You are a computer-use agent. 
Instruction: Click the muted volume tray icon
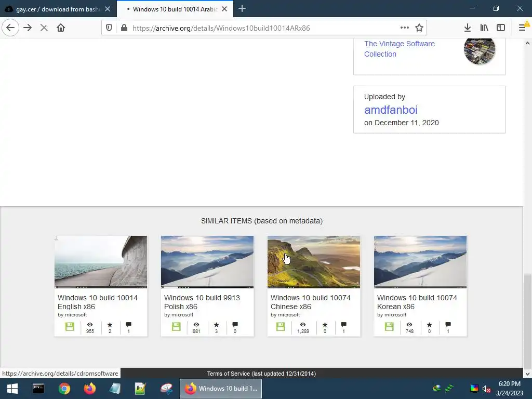[486, 389]
